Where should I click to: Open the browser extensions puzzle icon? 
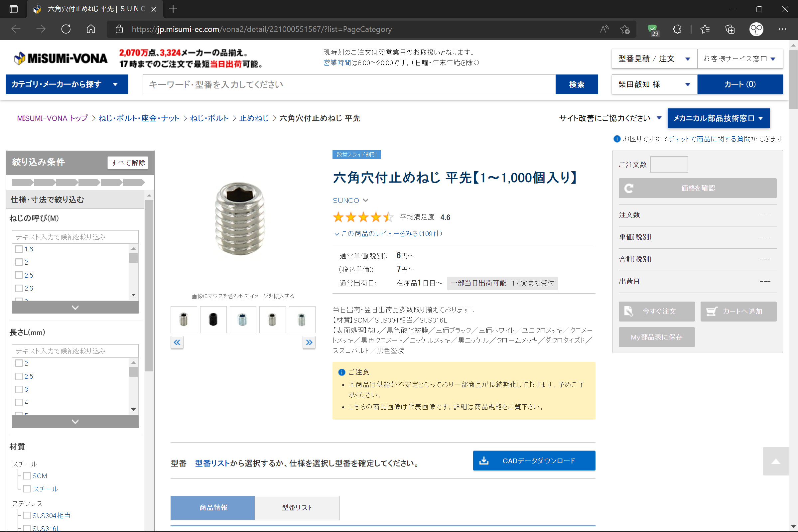677,29
